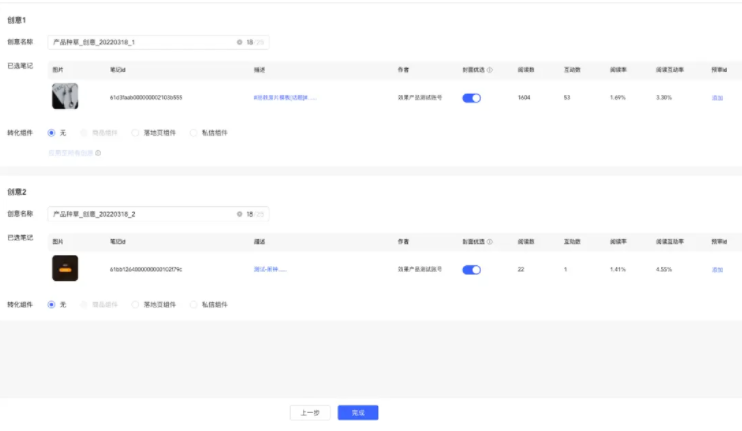Click the 创意1 section heading
Image resolution: width=742 pixels, height=431 pixels.
pos(17,20)
